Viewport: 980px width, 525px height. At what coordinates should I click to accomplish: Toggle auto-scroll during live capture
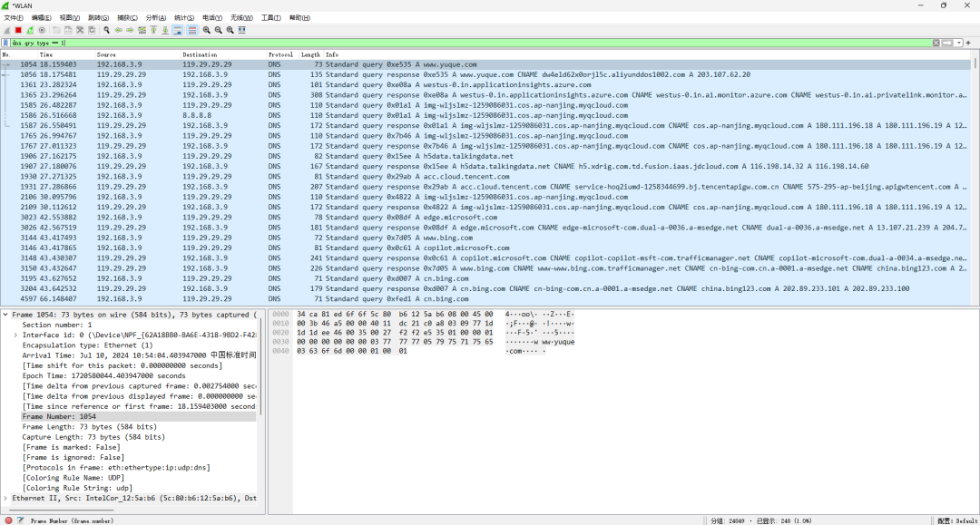click(x=178, y=30)
